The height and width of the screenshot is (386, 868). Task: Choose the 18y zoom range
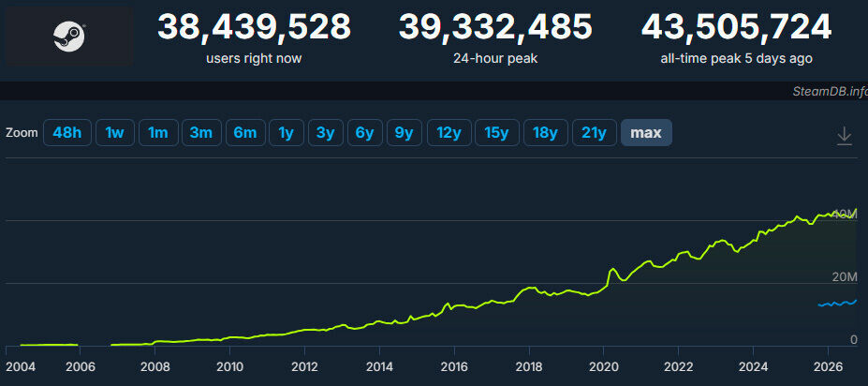tap(545, 133)
